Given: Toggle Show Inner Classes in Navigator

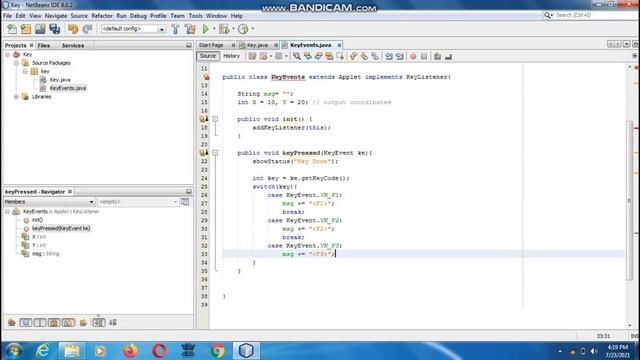Looking at the screenshot, I should (x=68, y=323).
